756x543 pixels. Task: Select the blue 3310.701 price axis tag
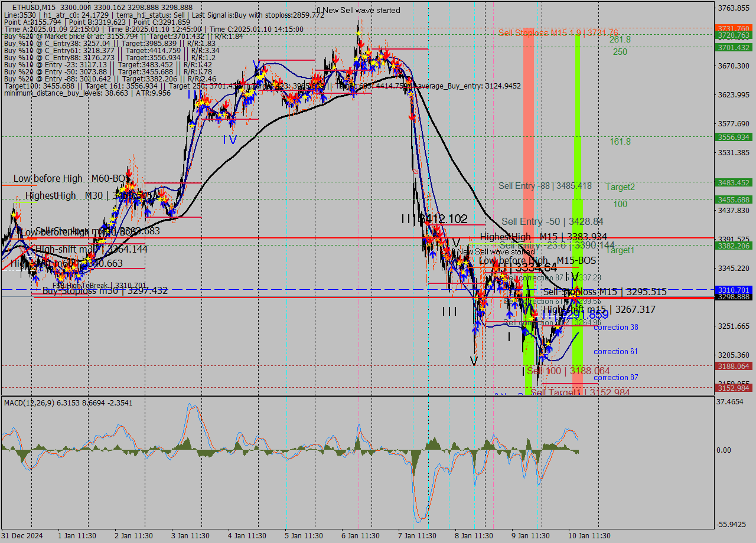tap(734, 290)
